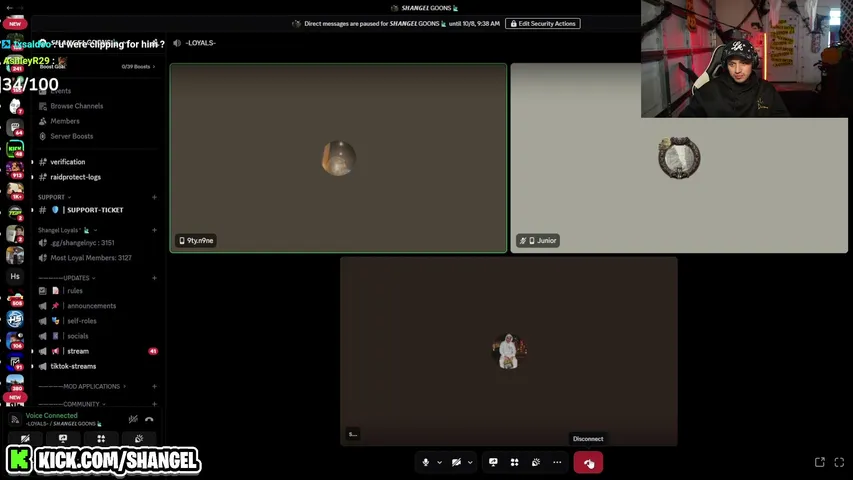Open the tiktok-streams channel
This screenshot has width=853, height=480.
click(73, 366)
